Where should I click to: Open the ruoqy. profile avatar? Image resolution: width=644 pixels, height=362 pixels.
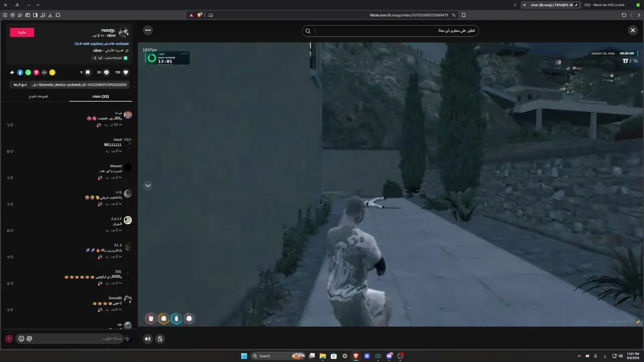tap(124, 33)
